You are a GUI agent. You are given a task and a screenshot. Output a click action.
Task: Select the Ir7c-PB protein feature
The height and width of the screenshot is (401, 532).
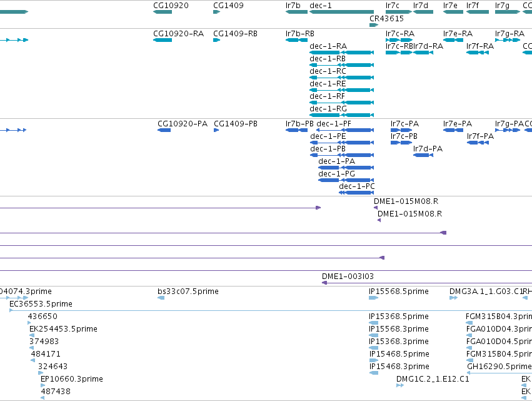[x=401, y=143]
